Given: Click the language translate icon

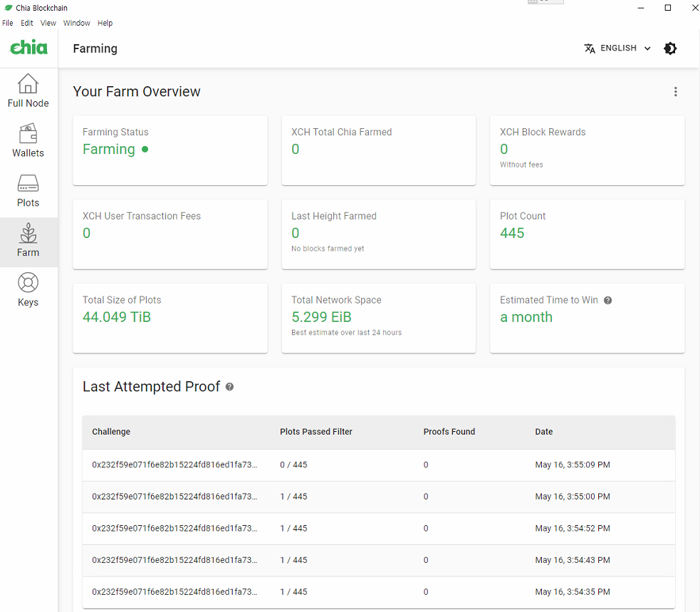Looking at the screenshot, I should click(590, 48).
